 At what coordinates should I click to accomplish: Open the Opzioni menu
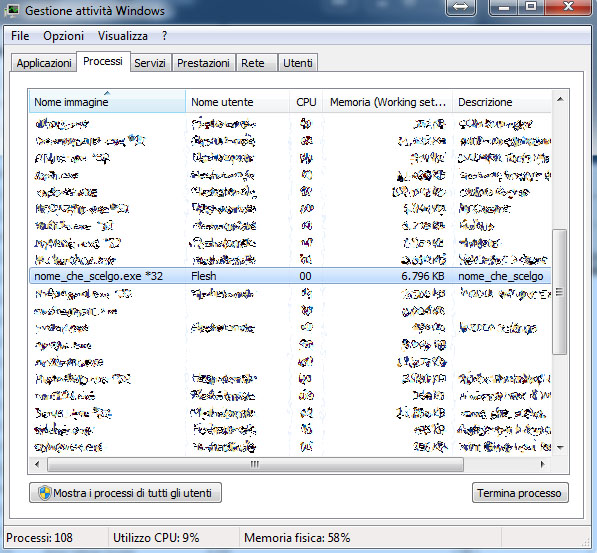coord(63,36)
